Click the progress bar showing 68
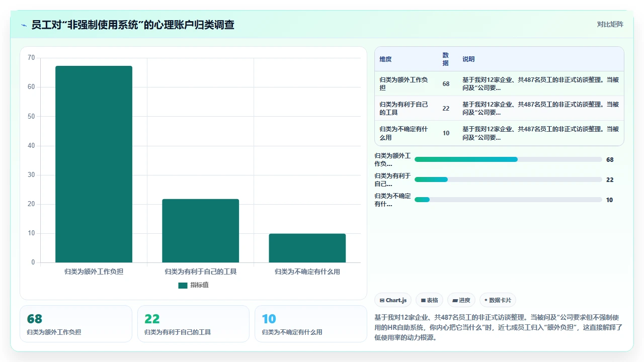The width and height of the screenshot is (644, 362). (508, 159)
